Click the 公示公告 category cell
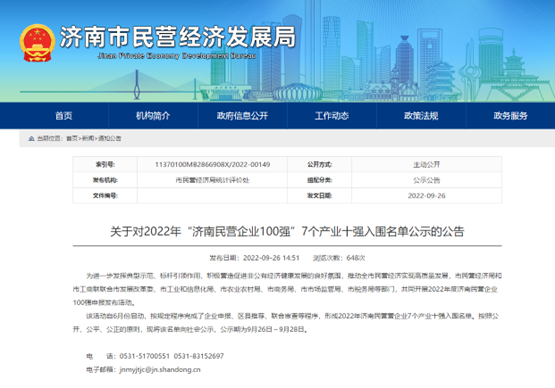This screenshot has width=555, height=388. [x=427, y=180]
